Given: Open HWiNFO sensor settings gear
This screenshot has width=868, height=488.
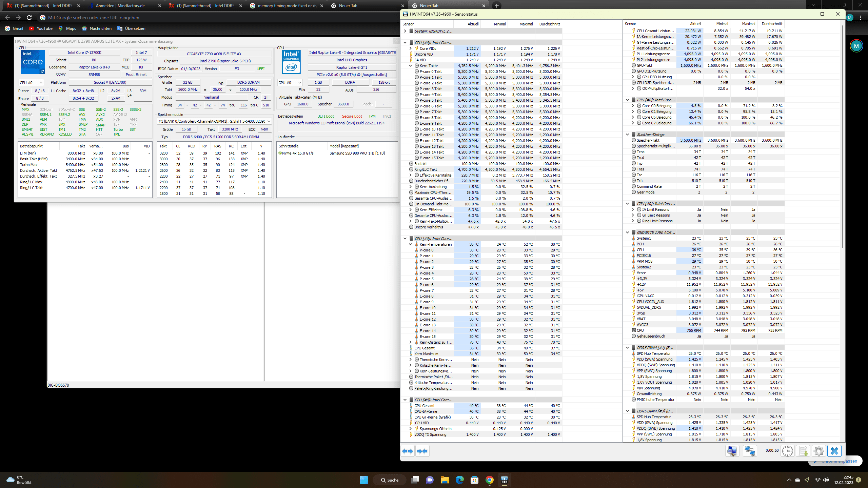Looking at the screenshot, I should pyautogui.click(x=818, y=451).
